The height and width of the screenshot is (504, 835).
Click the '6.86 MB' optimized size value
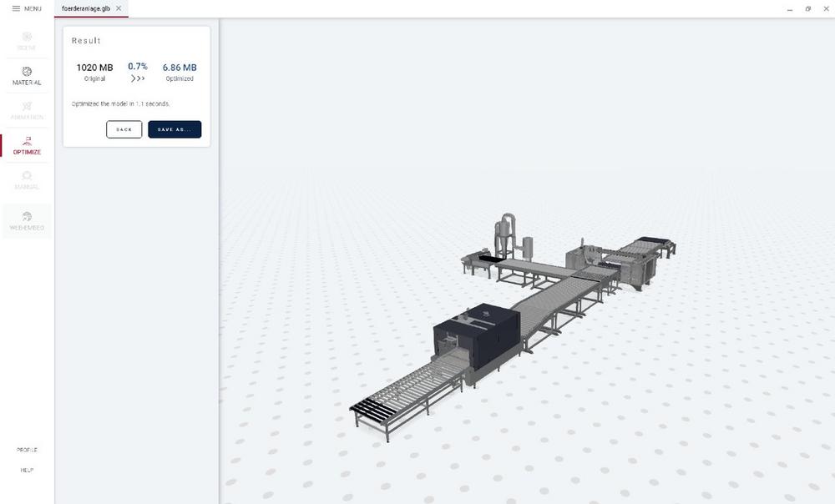pos(180,68)
